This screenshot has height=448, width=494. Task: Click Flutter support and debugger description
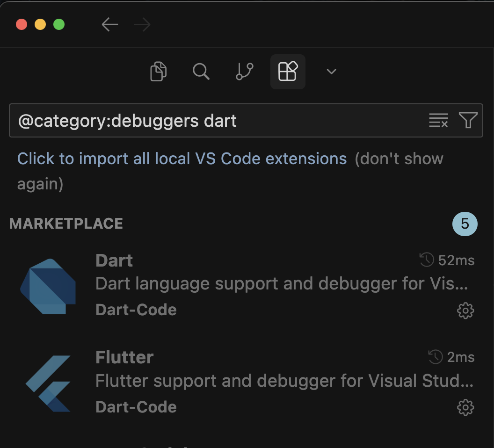(284, 381)
